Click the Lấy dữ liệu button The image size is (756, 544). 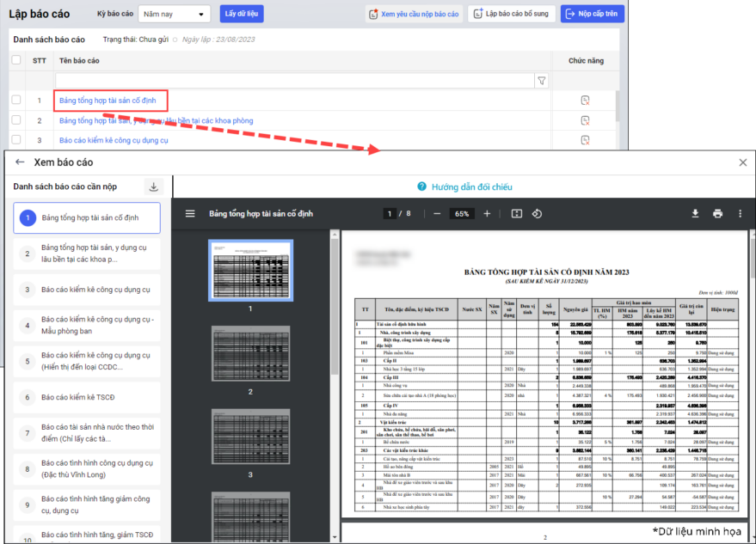241,14
